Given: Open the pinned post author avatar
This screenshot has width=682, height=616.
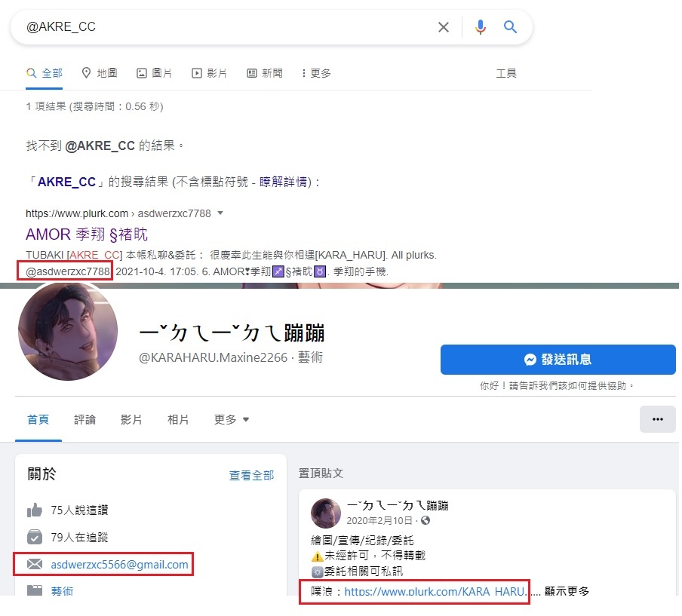Looking at the screenshot, I should 326,513.
